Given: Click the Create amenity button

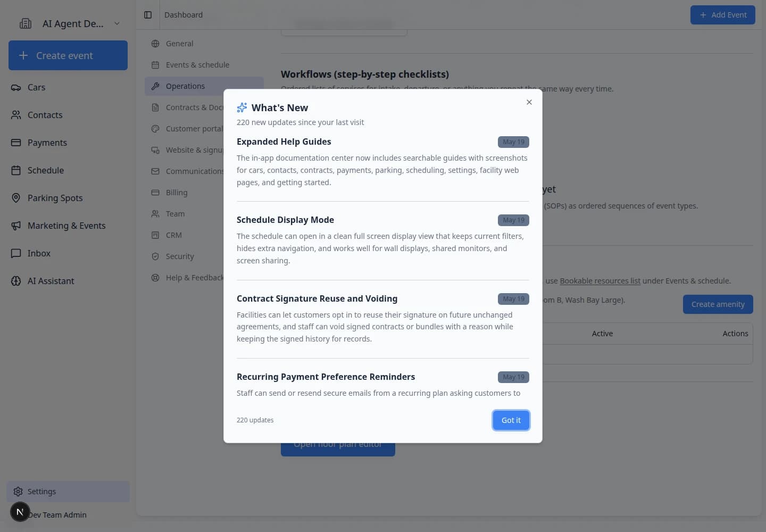Looking at the screenshot, I should (718, 304).
